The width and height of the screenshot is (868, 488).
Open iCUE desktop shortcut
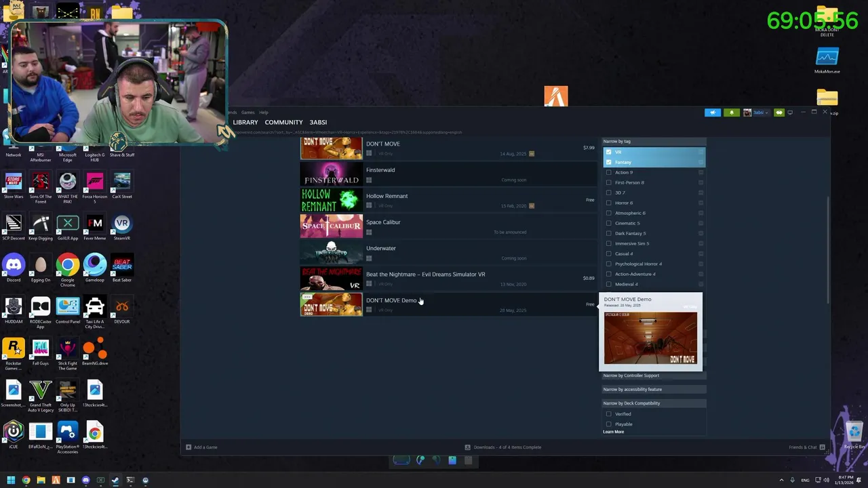(x=14, y=435)
